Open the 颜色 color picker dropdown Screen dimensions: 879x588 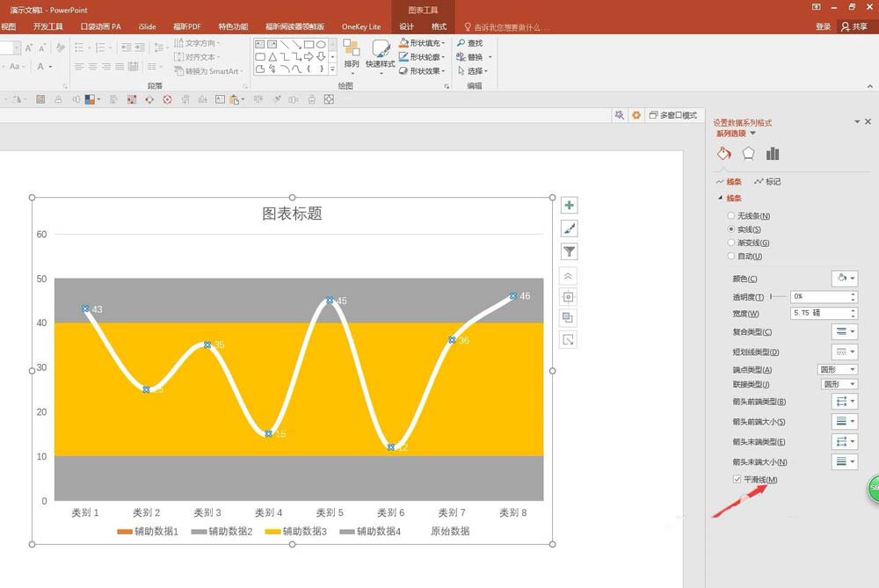click(844, 278)
